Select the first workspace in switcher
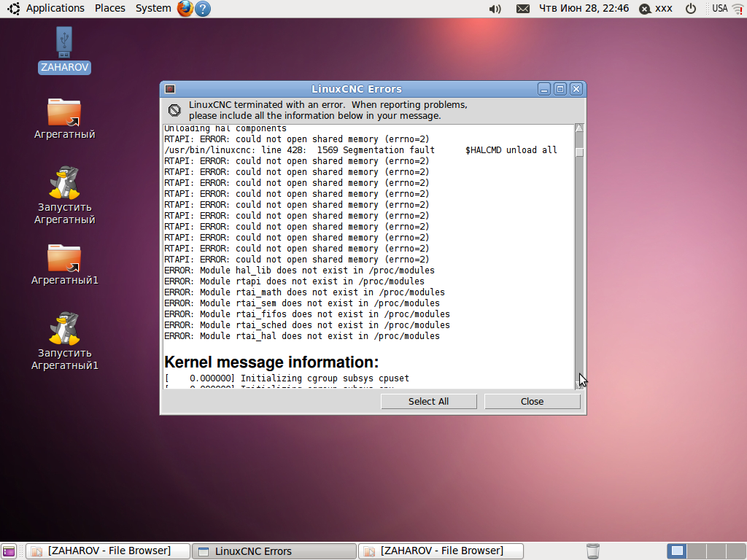The height and width of the screenshot is (560, 747). [x=677, y=551]
